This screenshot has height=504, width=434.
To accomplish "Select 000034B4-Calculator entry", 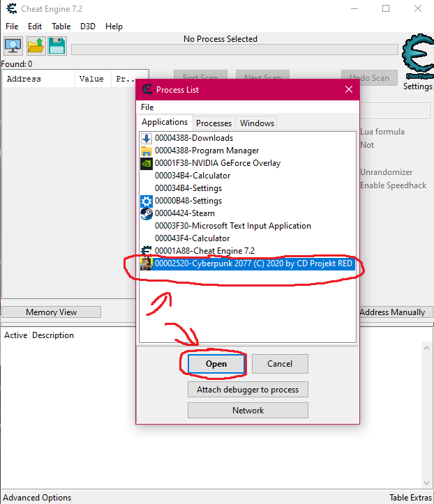I will click(248, 176).
